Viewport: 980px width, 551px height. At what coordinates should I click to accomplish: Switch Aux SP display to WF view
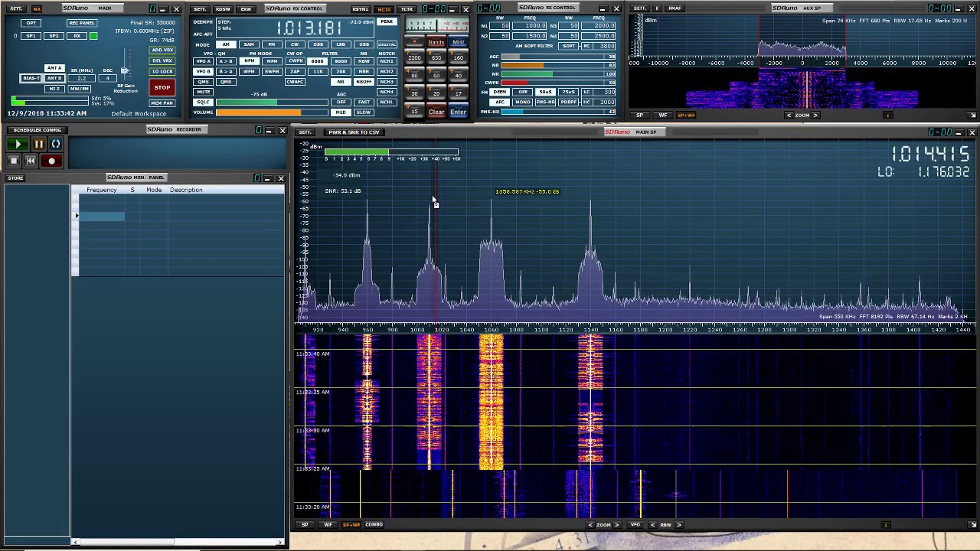pyautogui.click(x=663, y=116)
